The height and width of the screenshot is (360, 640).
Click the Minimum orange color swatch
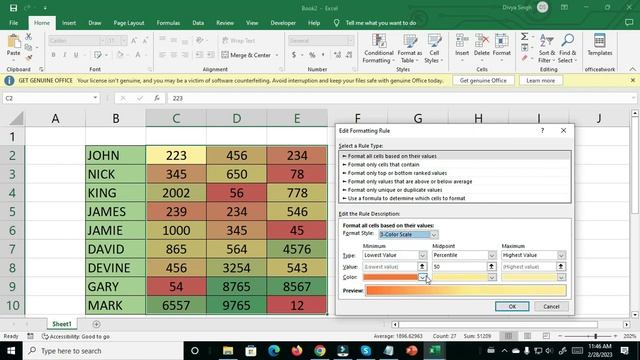click(390, 277)
